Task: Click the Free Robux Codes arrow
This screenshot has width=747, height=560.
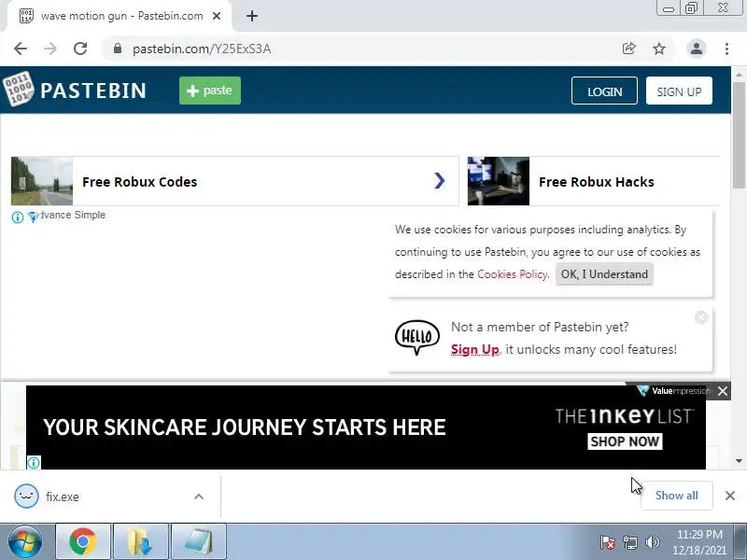Action: (x=439, y=180)
